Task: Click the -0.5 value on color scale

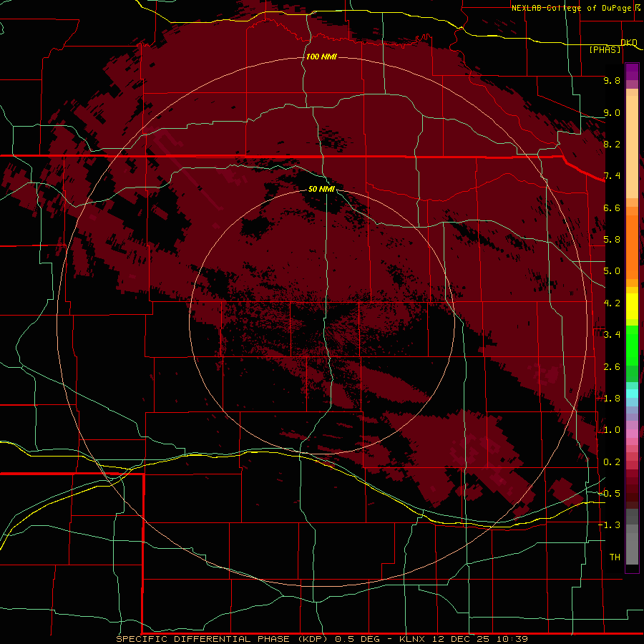Action: [610, 494]
